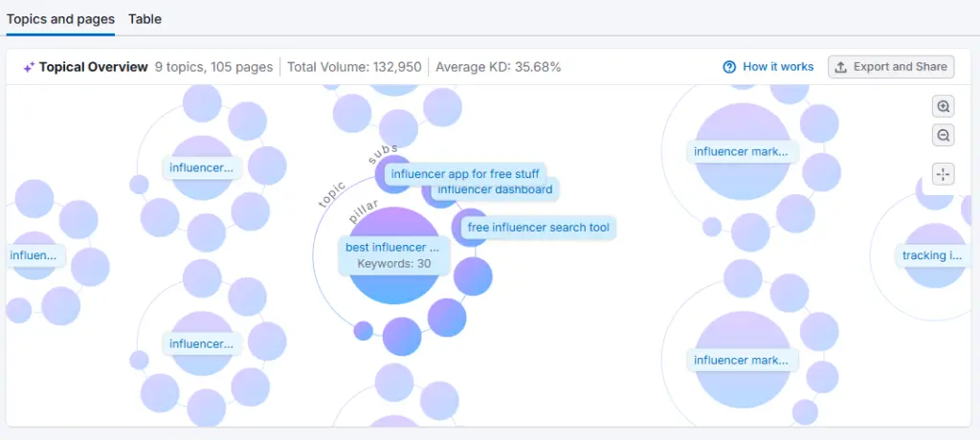Click the Export and Share button

coord(891,67)
